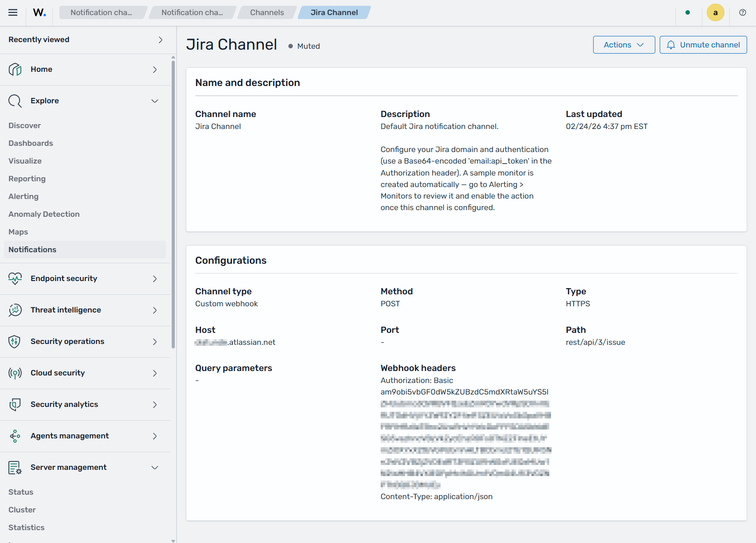The height and width of the screenshot is (543, 756).
Task: Select the Jira Channel breadcrumb
Action: [x=334, y=12]
